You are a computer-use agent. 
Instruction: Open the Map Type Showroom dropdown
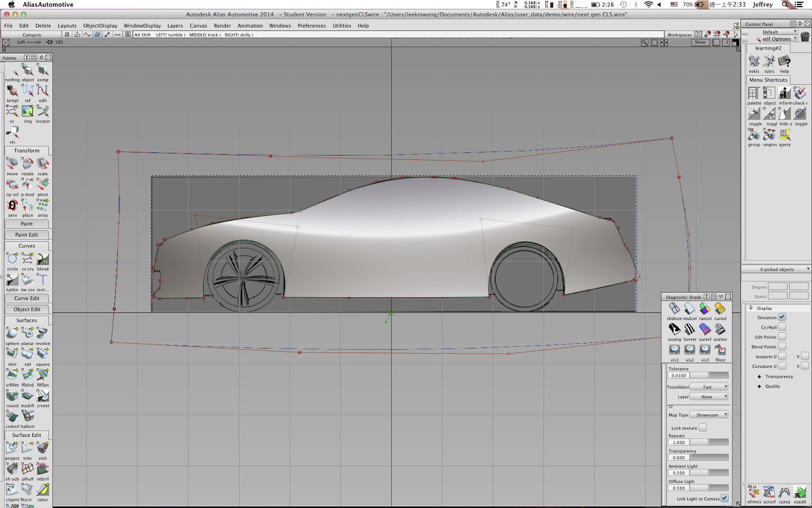click(x=708, y=415)
